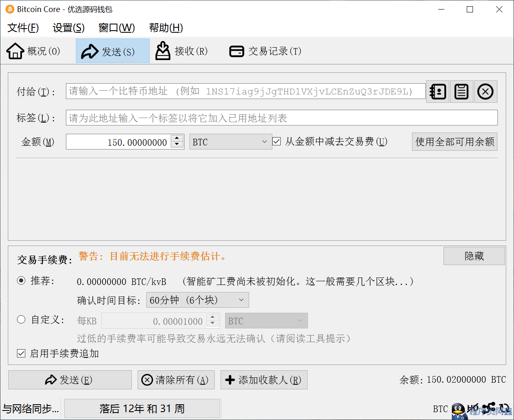Select the 自定义 fee radio button
Screen dimensions: 514x420
[x=21, y=319]
